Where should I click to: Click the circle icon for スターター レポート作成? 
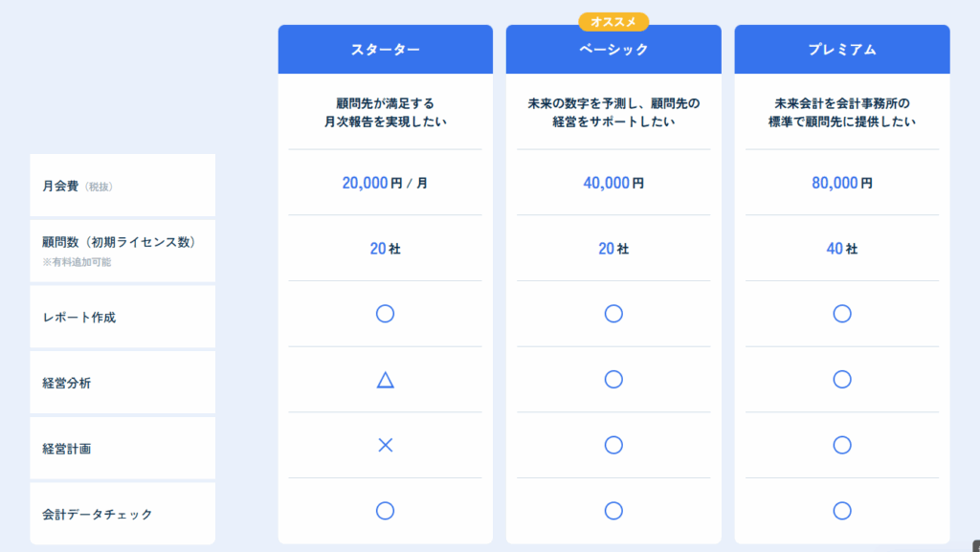(x=385, y=314)
